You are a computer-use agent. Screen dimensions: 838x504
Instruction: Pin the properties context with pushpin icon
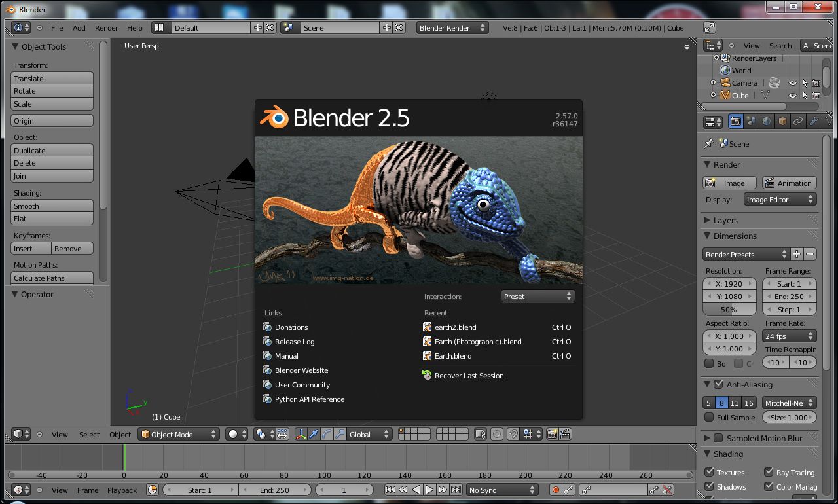tap(709, 143)
